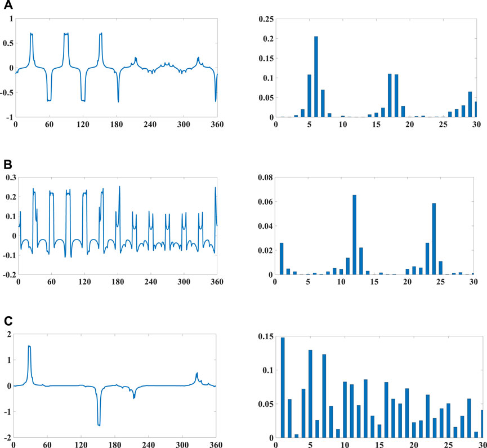Click the panel label "B"
Screen dimensions: 487x448
8,165
